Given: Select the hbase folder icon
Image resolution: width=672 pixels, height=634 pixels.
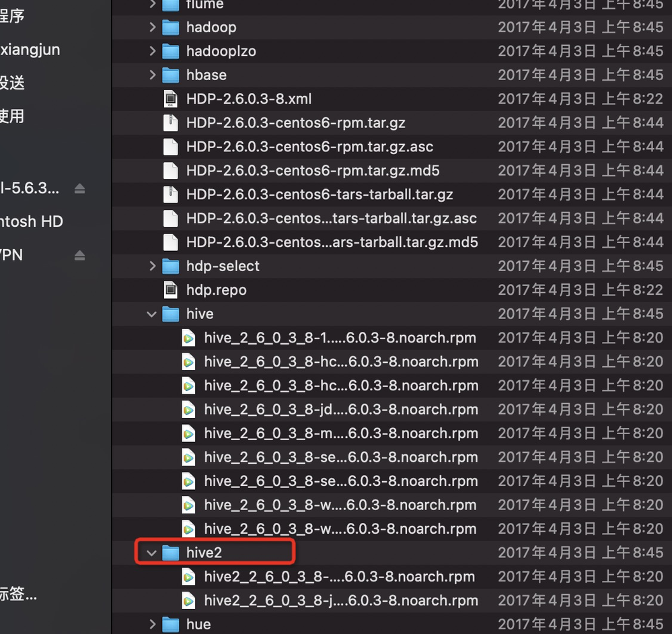Looking at the screenshot, I should tap(171, 75).
